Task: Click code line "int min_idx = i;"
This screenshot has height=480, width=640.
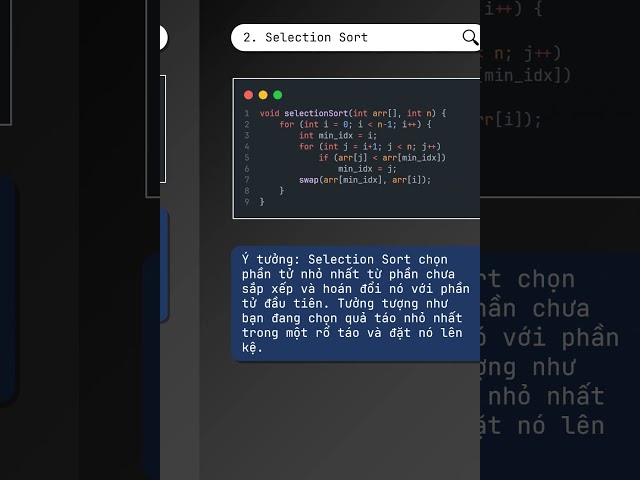Action: coord(338,135)
